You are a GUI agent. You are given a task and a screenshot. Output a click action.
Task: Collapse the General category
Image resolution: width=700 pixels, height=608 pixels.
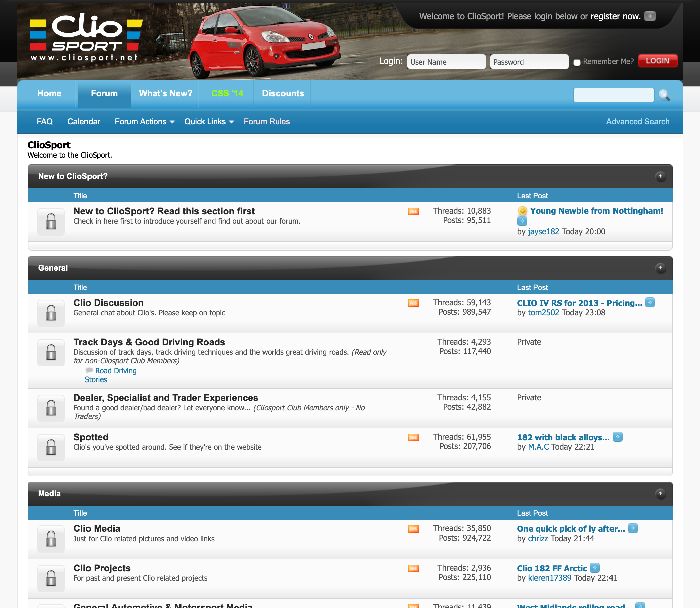click(660, 268)
